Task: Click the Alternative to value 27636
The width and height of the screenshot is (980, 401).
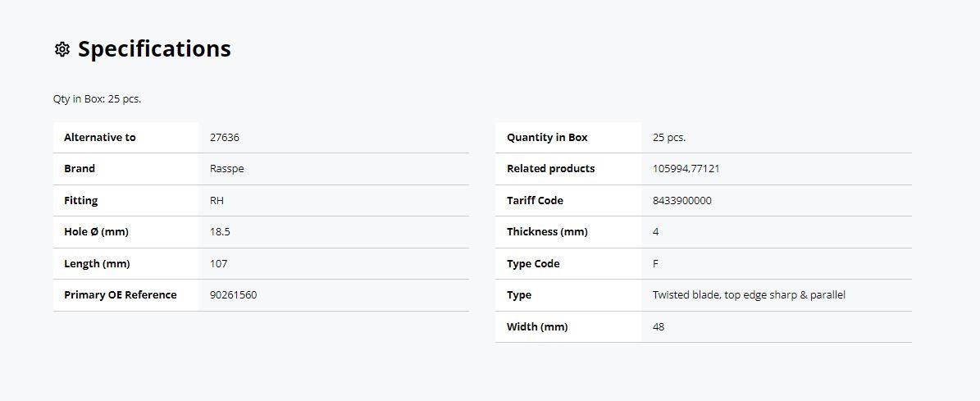Action: (x=225, y=138)
